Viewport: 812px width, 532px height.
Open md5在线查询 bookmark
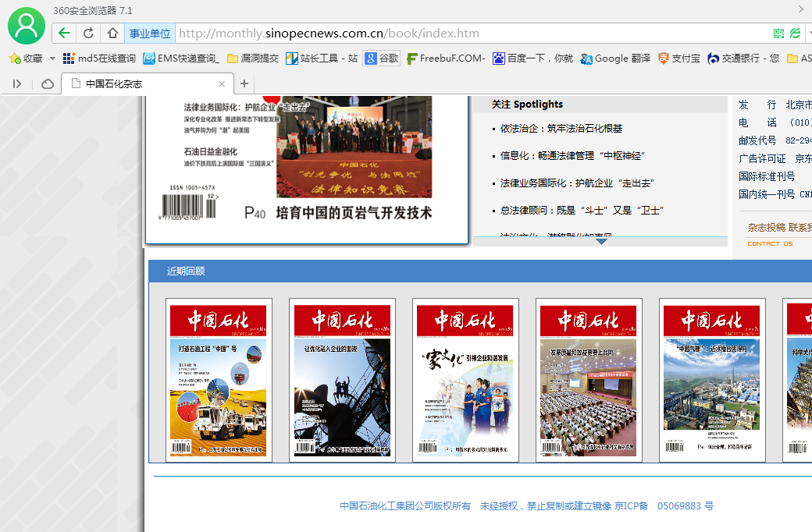99,59
